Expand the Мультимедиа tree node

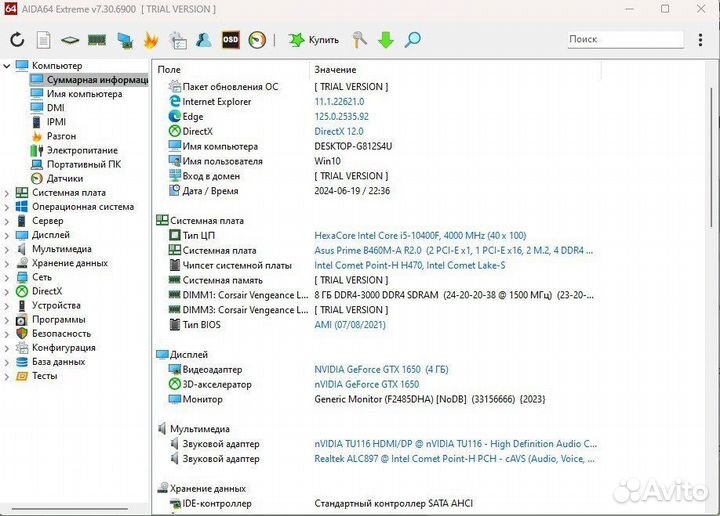6,250
